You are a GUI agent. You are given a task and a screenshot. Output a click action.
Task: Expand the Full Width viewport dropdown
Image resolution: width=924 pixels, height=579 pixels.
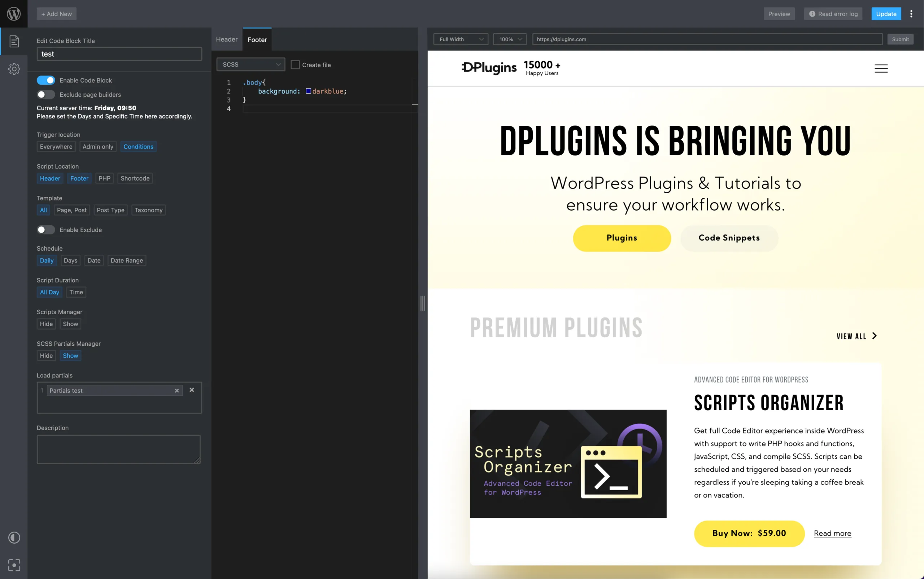pyautogui.click(x=461, y=39)
